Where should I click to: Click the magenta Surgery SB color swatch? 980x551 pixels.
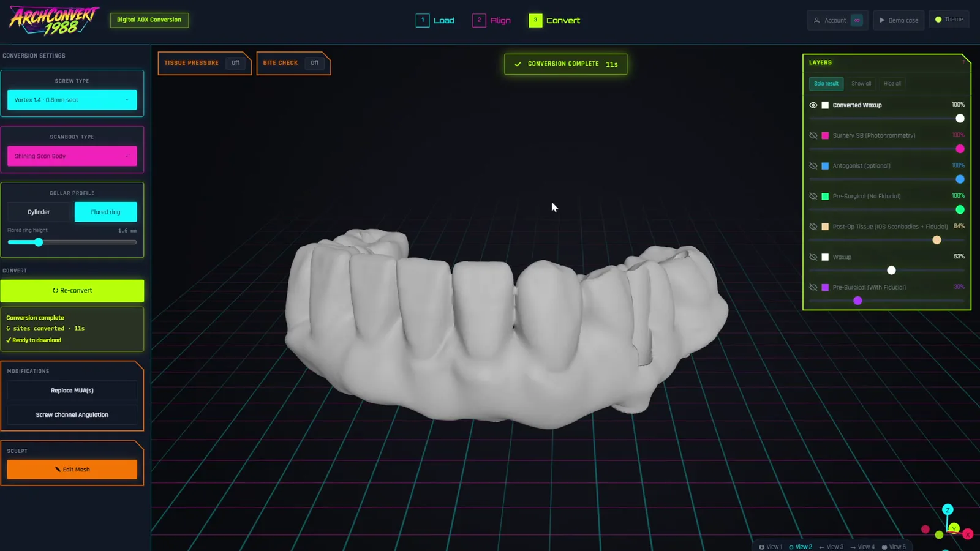tap(825, 136)
